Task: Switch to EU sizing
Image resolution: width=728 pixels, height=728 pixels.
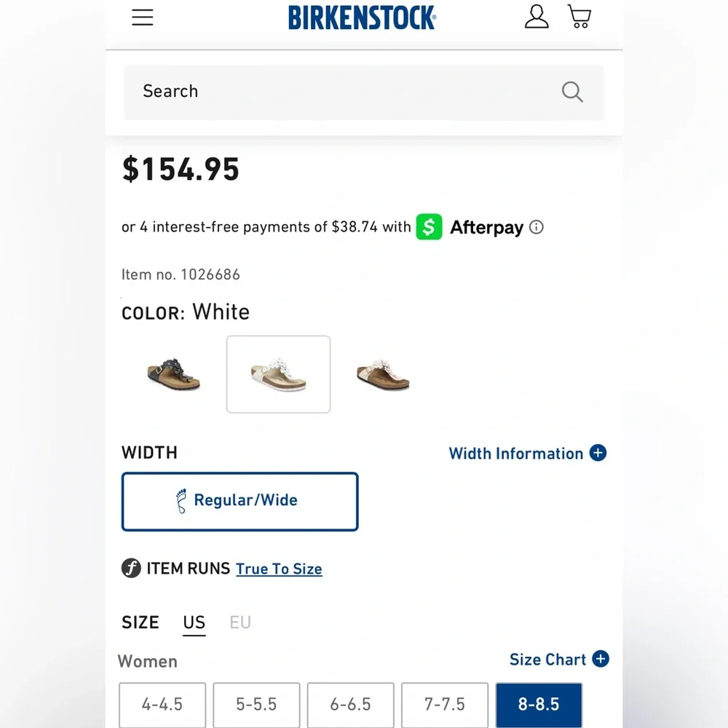Action: tap(240, 622)
